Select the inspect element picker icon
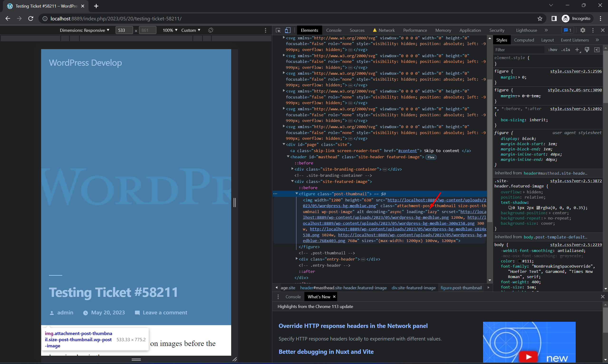This screenshot has width=608, height=364. 278,30
